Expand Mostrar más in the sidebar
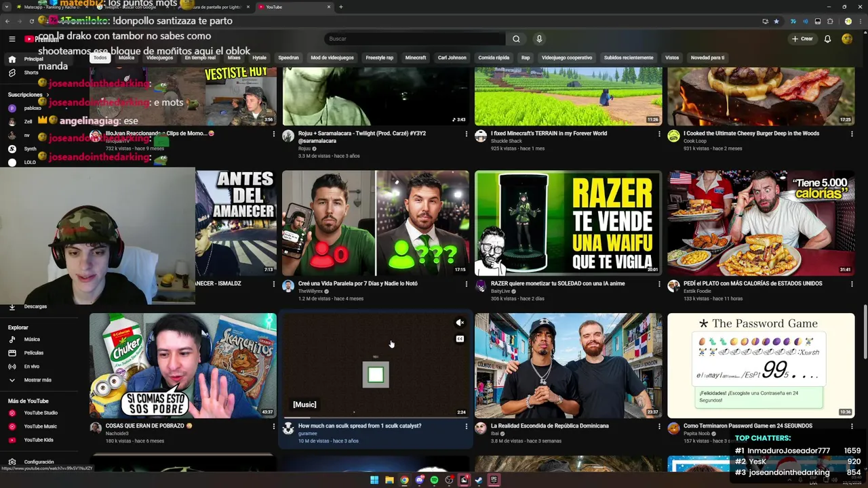The width and height of the screenshot is (868, 488). (x=38, y=380)
